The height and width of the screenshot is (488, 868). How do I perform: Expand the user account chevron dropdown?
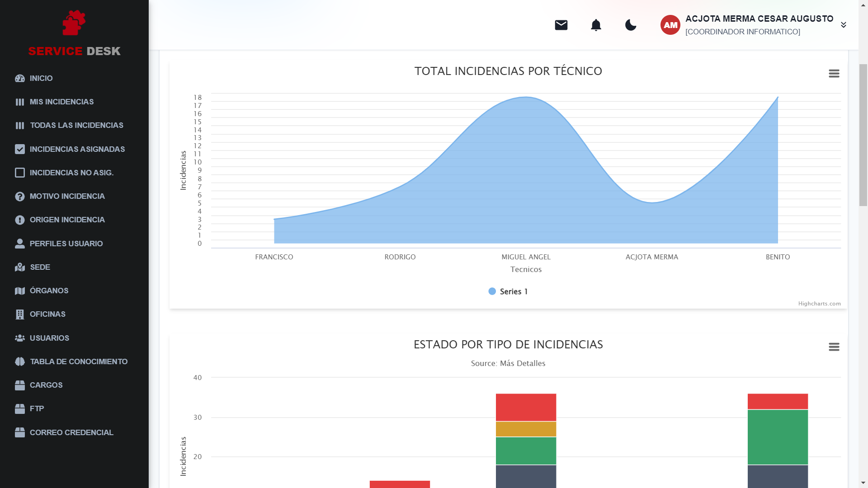[x=843, y=25]
